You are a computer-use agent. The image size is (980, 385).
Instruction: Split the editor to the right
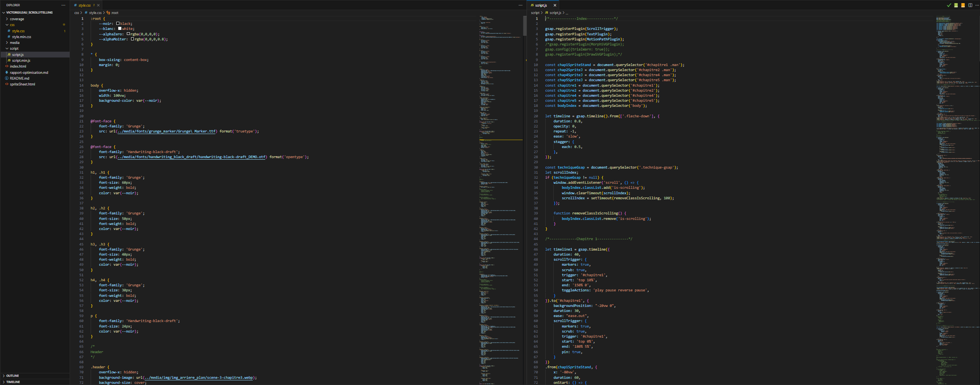pyautogui.click(x=970, y=5)
